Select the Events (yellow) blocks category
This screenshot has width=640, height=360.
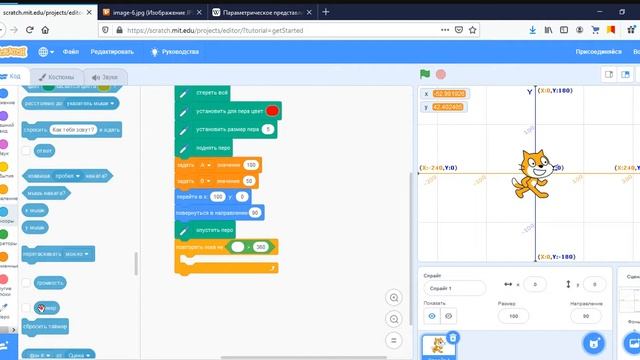[x=4, y=167]
